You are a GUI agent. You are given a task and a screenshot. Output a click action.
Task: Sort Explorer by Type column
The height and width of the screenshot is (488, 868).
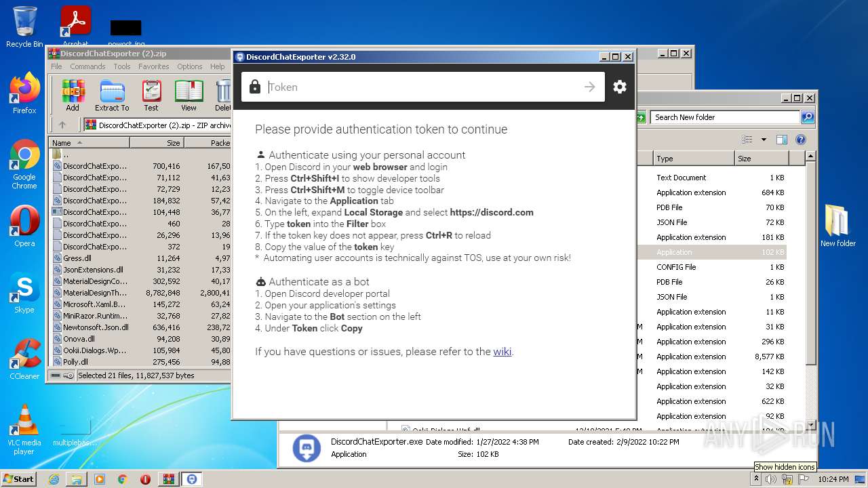point(694,159)
